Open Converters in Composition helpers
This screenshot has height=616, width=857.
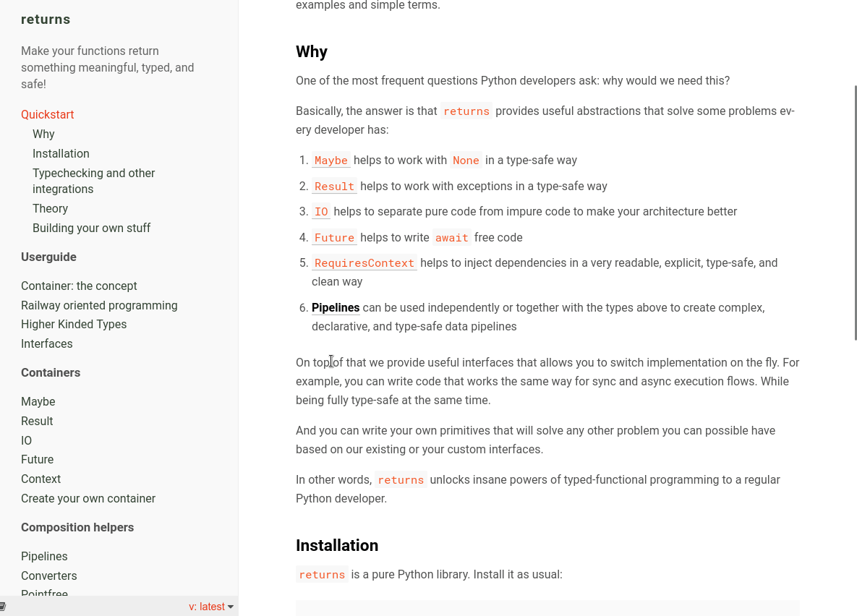tap(48, 576)
